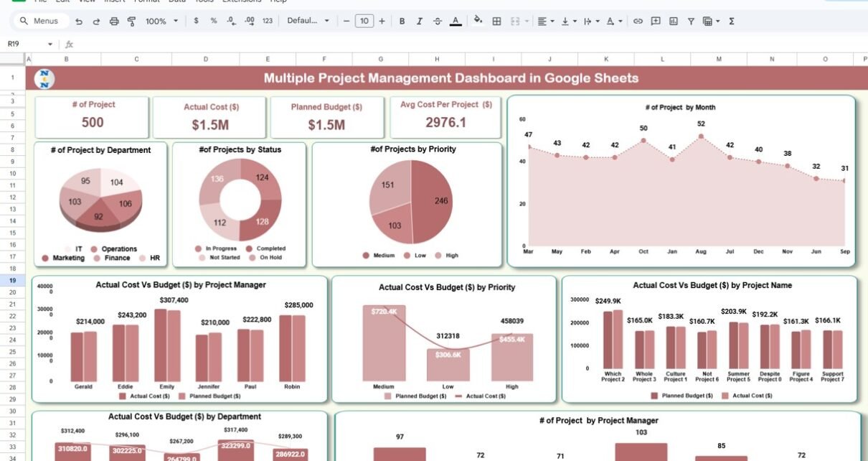Decrease font size with the minus button
868x461 pixels.
coord(346,22)
